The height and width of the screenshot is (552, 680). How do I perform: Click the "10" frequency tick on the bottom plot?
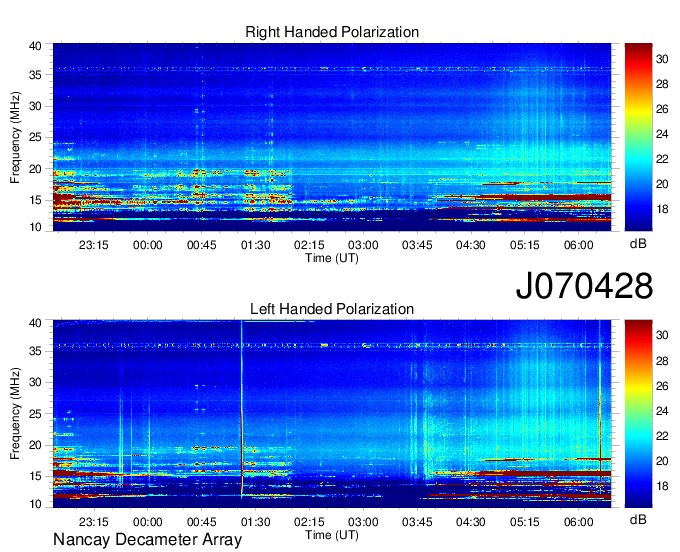coord(35,504)
